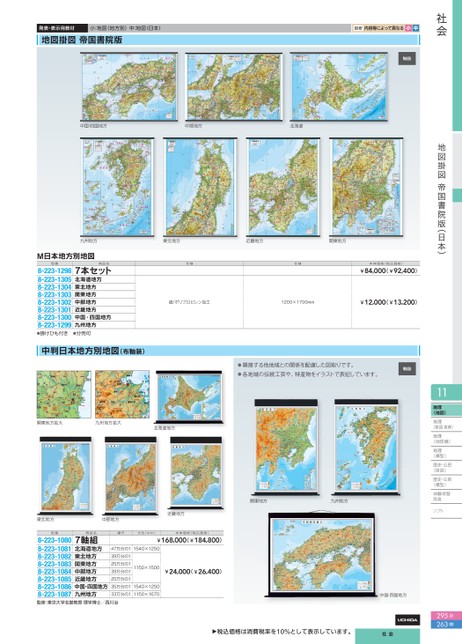Click the gray badge icon in 中判 map section
462x644 pixels.
[407, 368]
